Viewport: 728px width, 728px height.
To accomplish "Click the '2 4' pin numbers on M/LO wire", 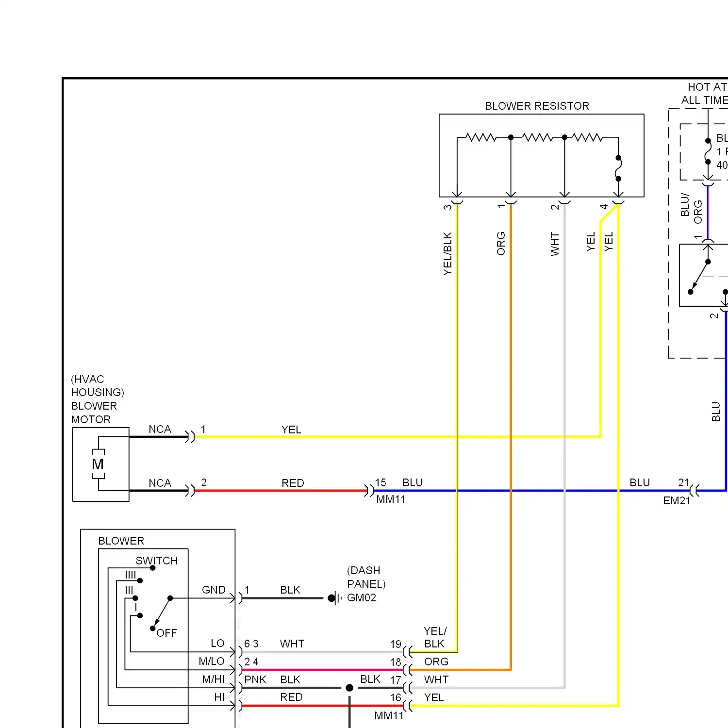I will tap(251, 662).
